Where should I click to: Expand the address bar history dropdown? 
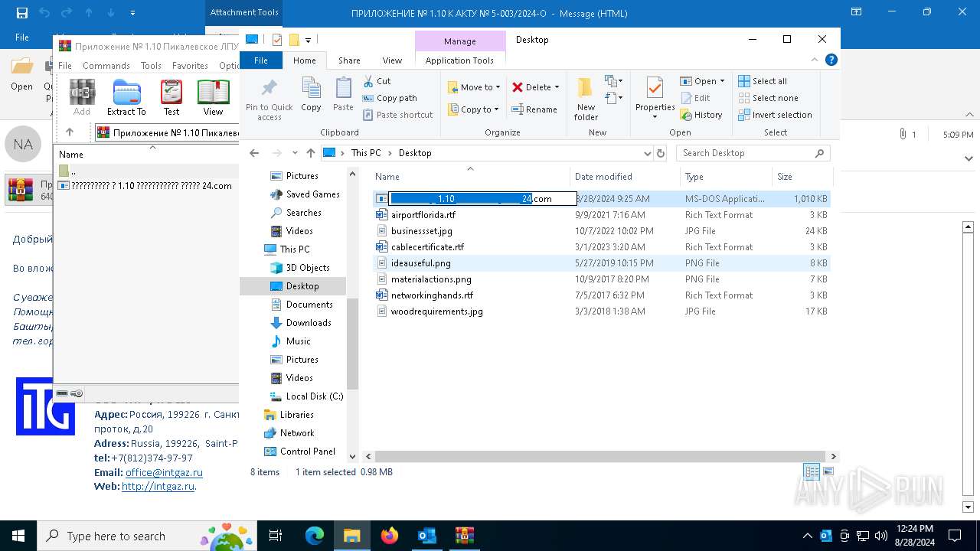coord(647,153)
